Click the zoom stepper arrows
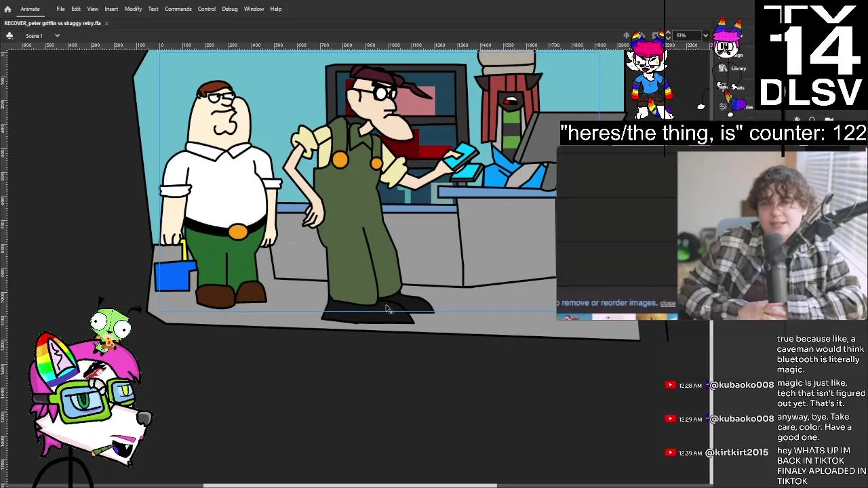 point(668,35)
